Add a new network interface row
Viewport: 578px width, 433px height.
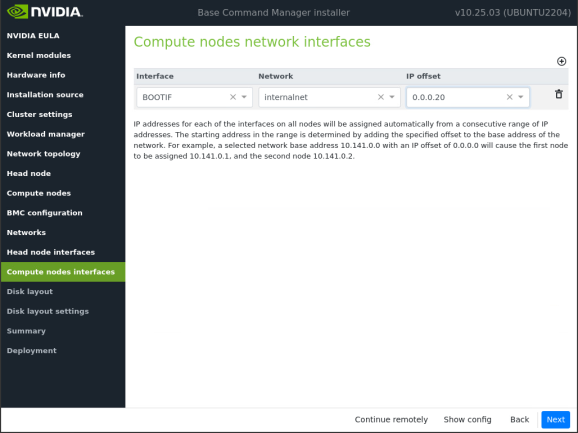[561, 61]
